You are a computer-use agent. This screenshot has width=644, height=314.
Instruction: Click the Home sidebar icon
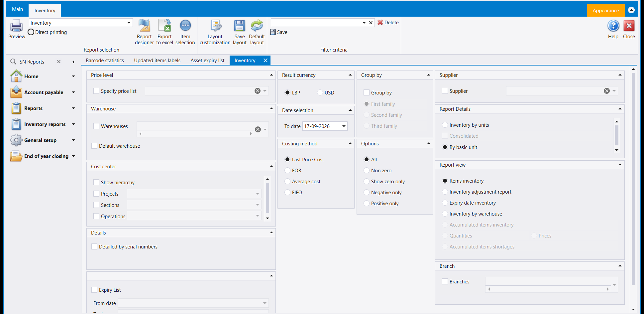point(16,76)
